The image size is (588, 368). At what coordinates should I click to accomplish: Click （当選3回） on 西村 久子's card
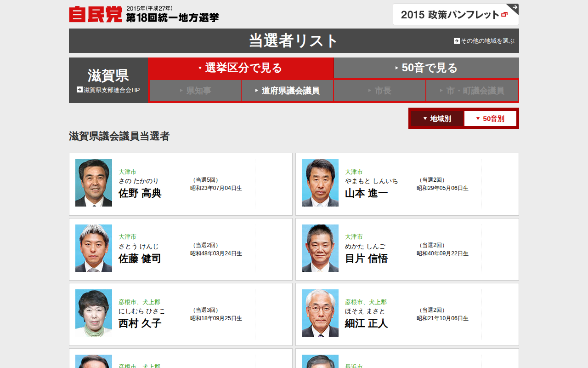pos(206,310)
